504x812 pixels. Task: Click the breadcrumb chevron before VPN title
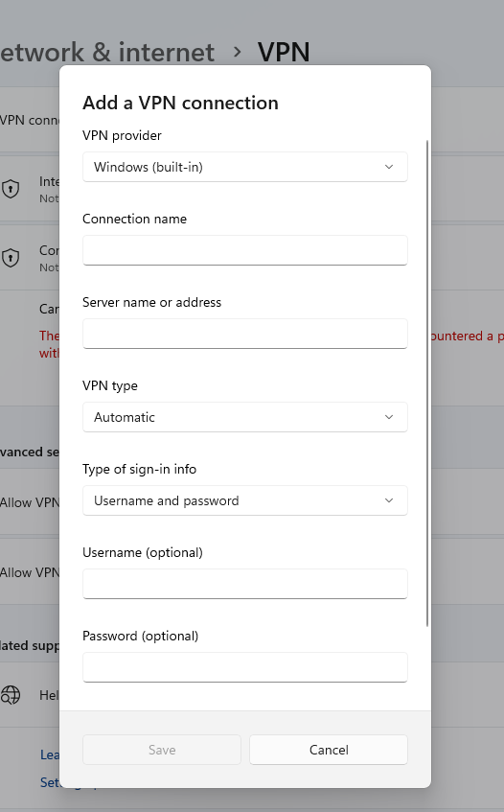[237, 52]
